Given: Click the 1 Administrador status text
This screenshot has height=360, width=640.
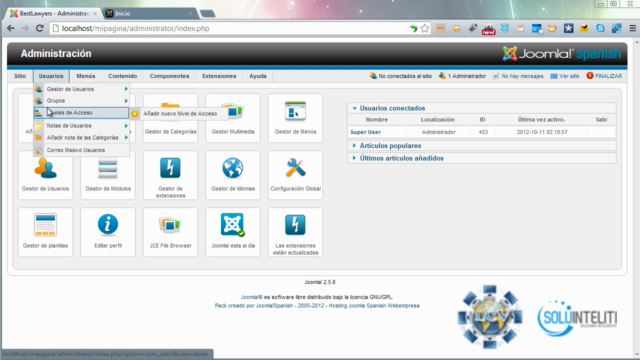Looking at the screenshot, I should pos(467,76).
